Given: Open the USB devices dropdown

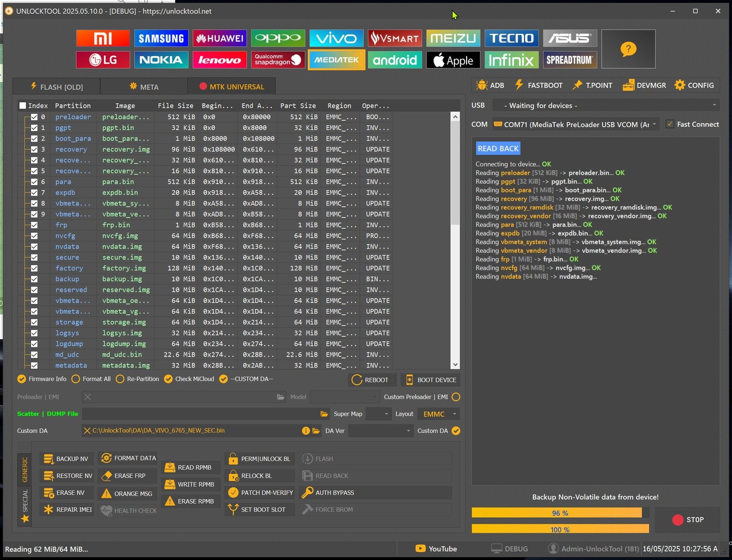Looking at the screenshot, I should (606, 106).
